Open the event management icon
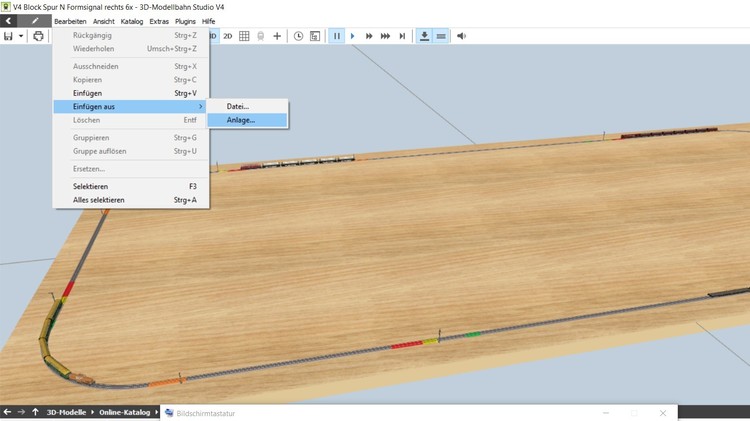Viewport: 750px width, 421px height. click(315, 36)
